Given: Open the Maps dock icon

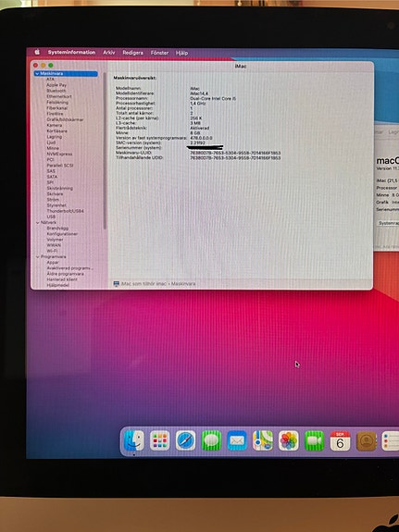Looking at the screenshot, I should (x=263, y=440).
